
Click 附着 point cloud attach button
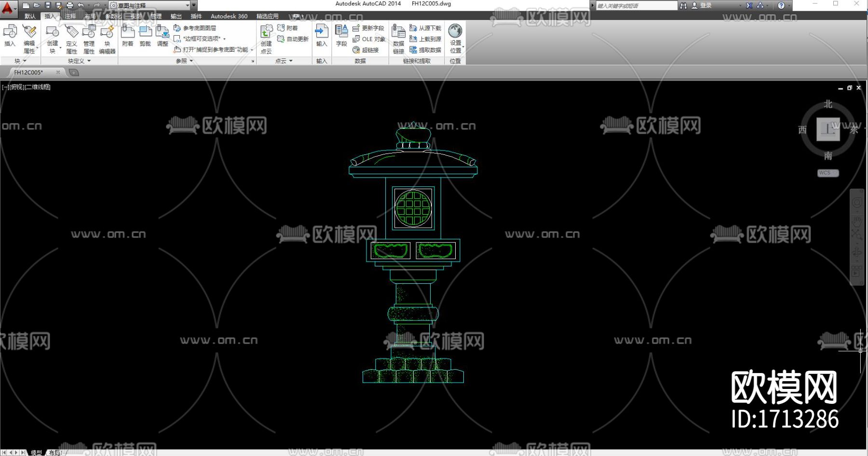pos(287,28)
